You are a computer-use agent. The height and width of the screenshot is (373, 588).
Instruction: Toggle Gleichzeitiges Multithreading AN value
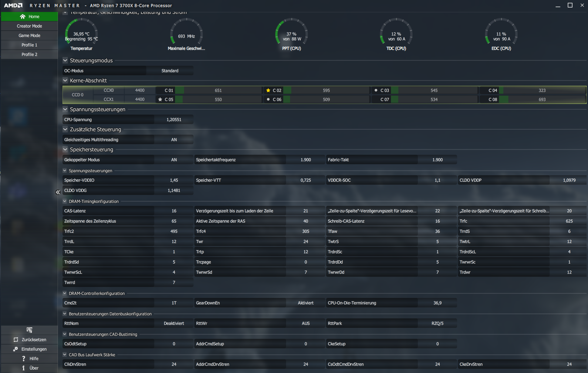174,140
